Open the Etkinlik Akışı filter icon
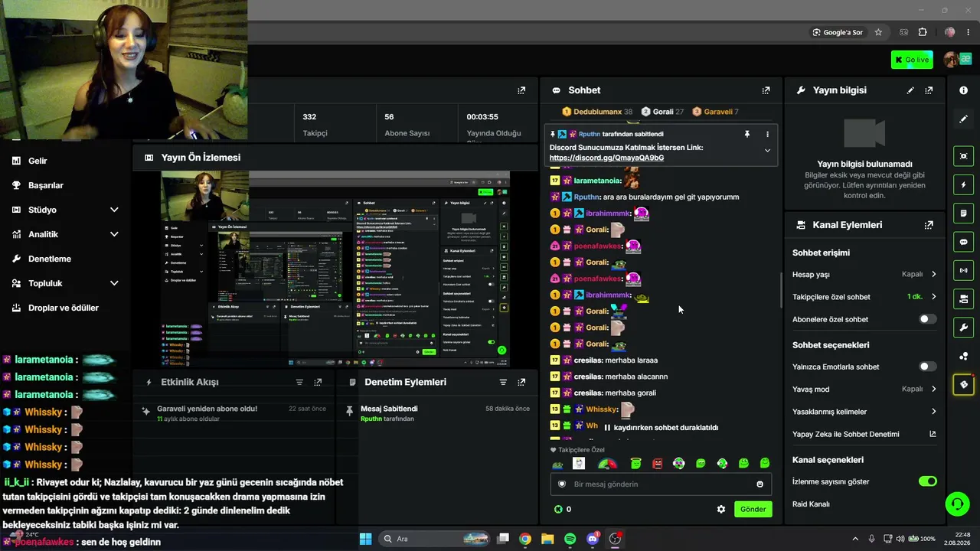This screenshot has width=980, height=551. pyautogui.click(x=299, y=382)
